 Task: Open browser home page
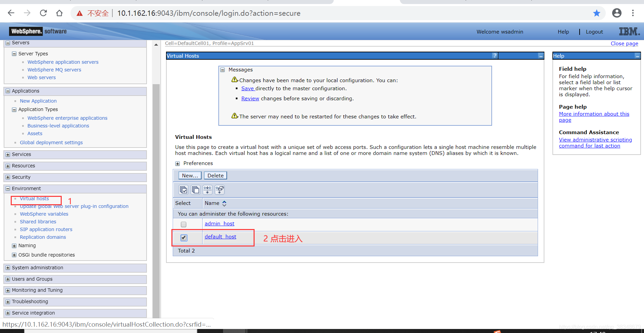[59, 13]
